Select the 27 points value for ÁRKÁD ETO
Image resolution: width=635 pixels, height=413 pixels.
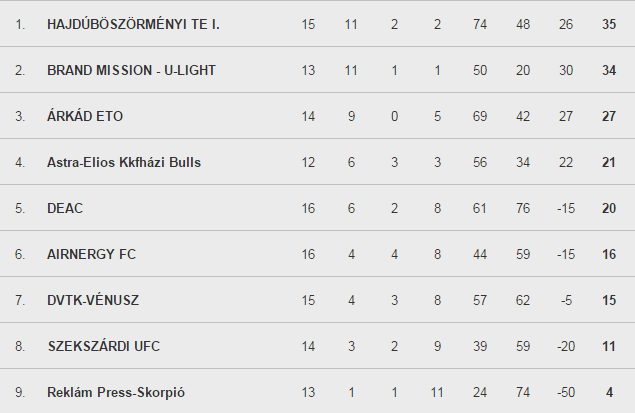click(609, 116)
